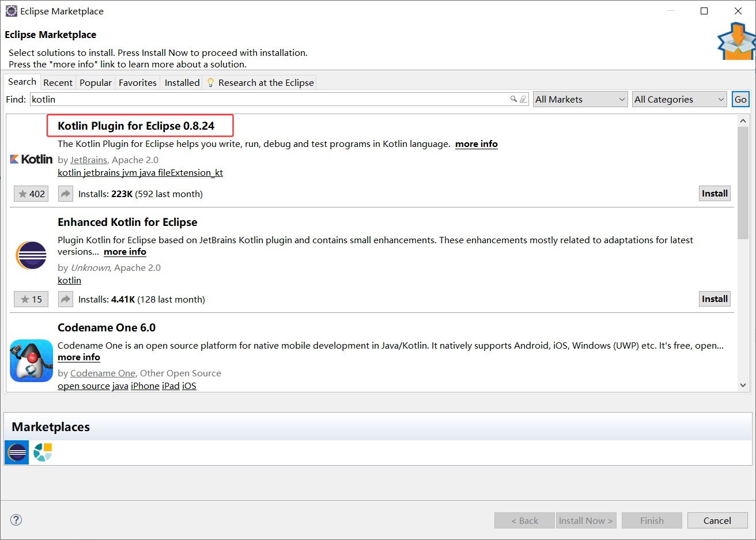The image size is (756, 540).
Task: Click the marketplace download box icon
Action: 736,41
